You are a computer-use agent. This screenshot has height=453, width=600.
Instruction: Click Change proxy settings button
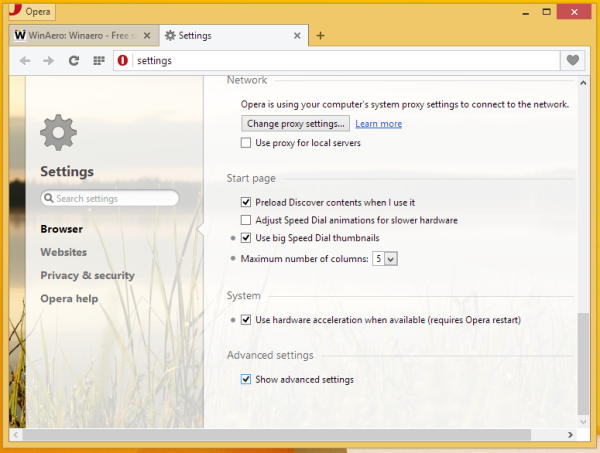tap(295, 124)
